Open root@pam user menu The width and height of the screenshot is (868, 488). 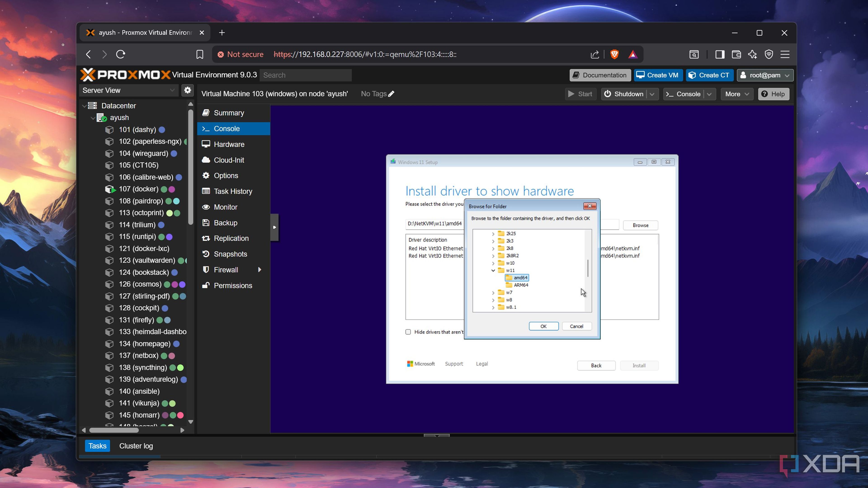[765, 75]
